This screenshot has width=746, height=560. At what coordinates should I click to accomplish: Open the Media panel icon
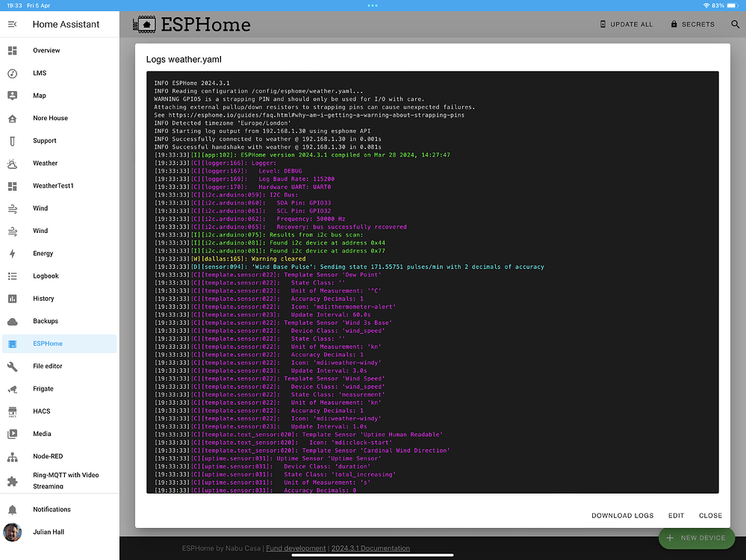(x=12, y=434)
